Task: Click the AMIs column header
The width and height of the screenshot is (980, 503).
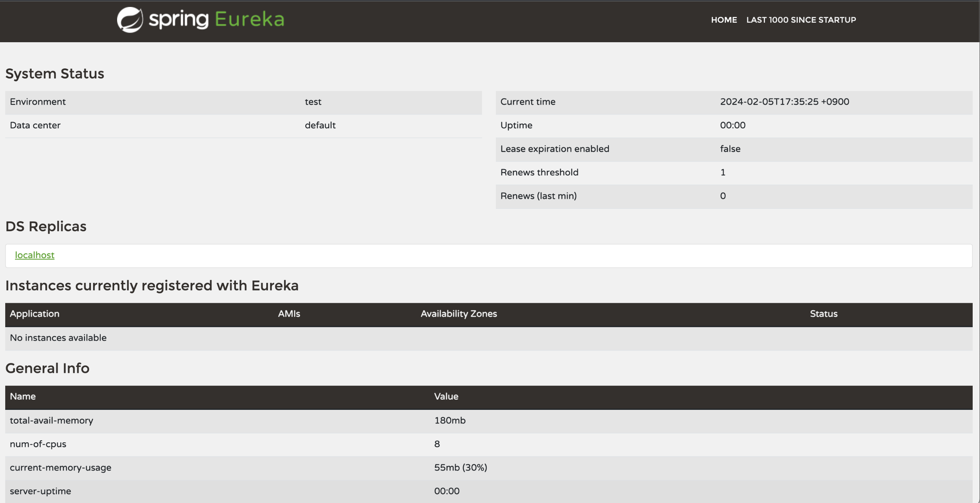Action: (289, 314)
